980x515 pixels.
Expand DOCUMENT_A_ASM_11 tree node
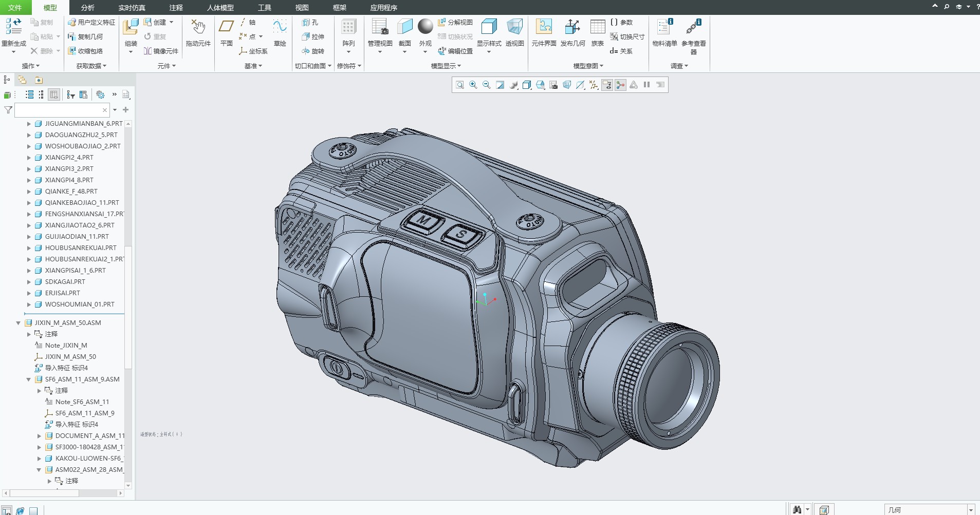(x=39, y=436)
